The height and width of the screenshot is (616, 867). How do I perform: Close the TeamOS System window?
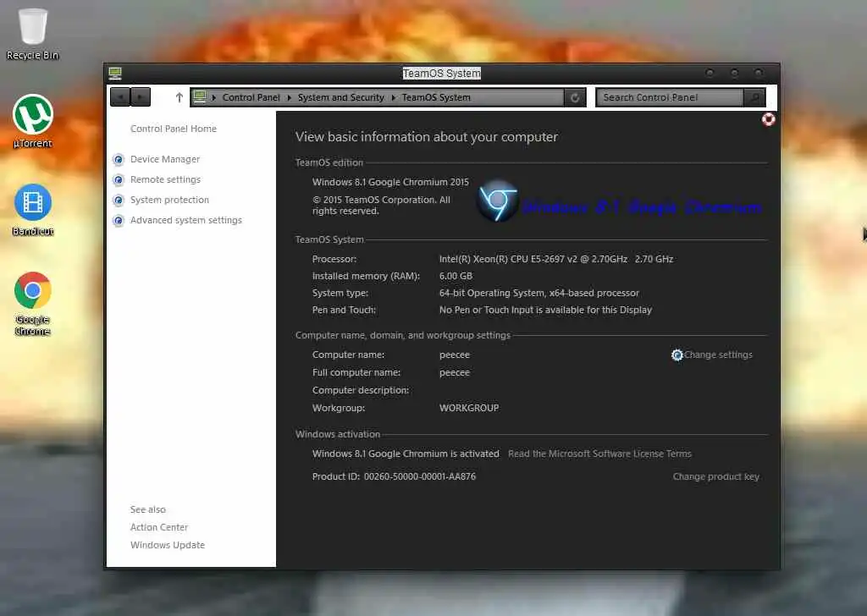[759, 73]
